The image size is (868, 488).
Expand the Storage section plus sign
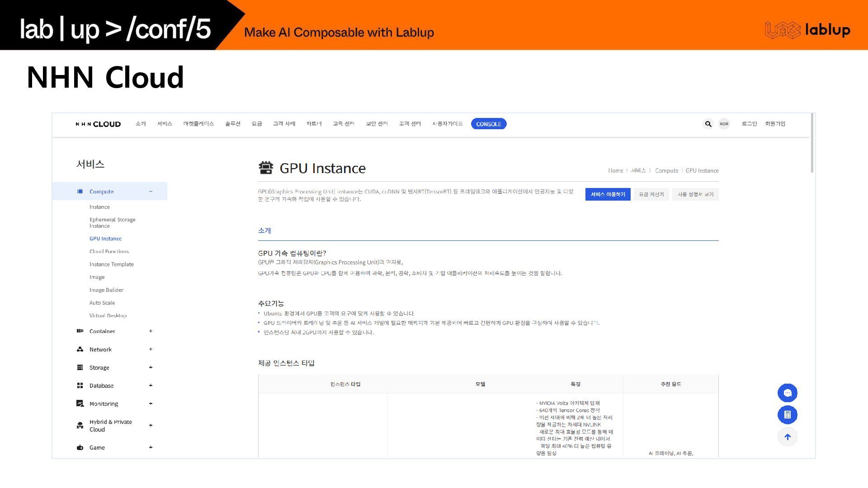[x=151, y=367]
